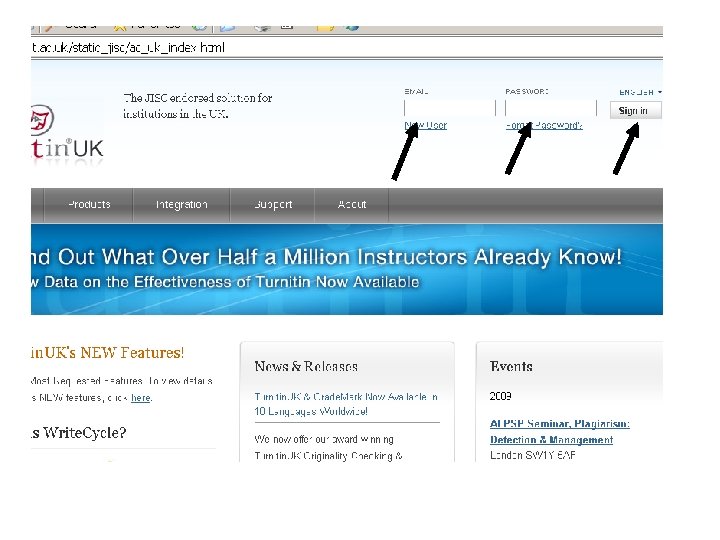Open the Forgot Password link
The height and width of the screenshot is (540, 720).
tap(544, 125)
